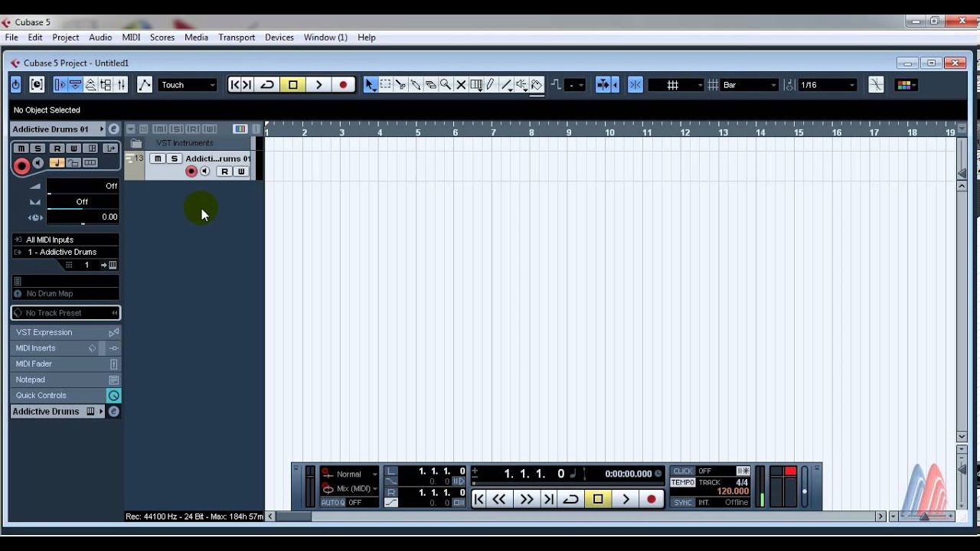Click the automation mode curve icon

pyautogui.click(x=144, y=85)
